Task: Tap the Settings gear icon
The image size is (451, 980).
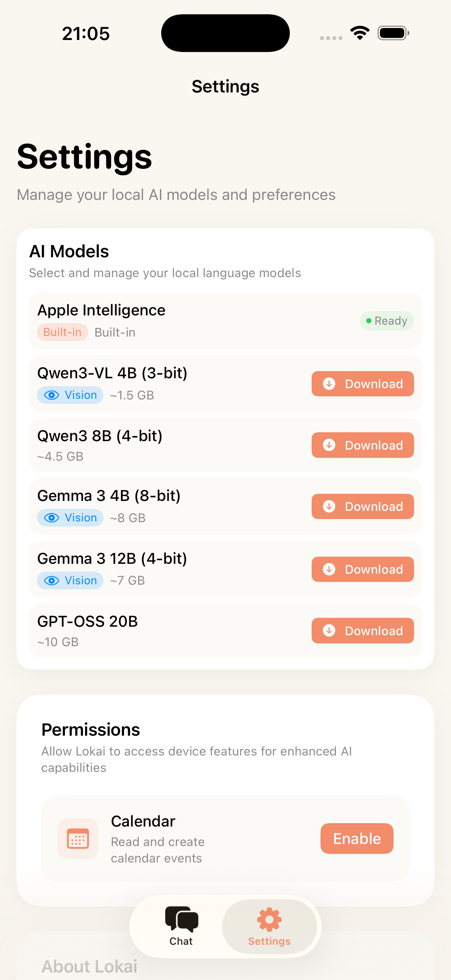Action: point(269,919)
